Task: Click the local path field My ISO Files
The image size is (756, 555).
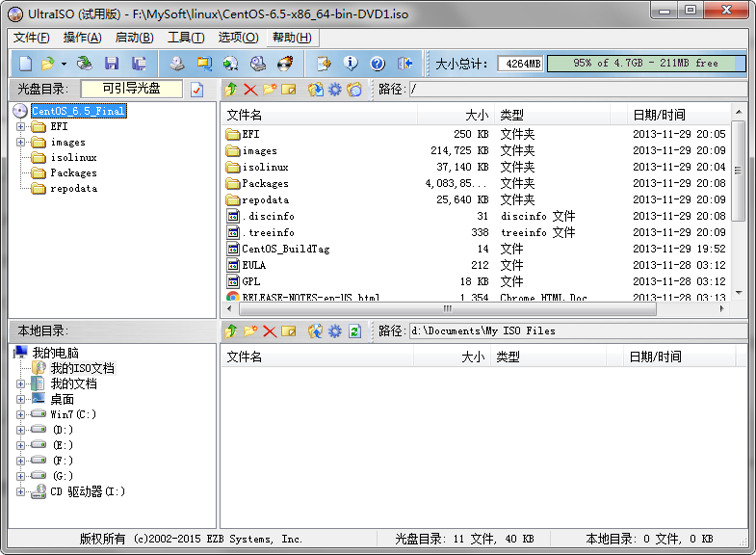Action: [x=578, y=331]
